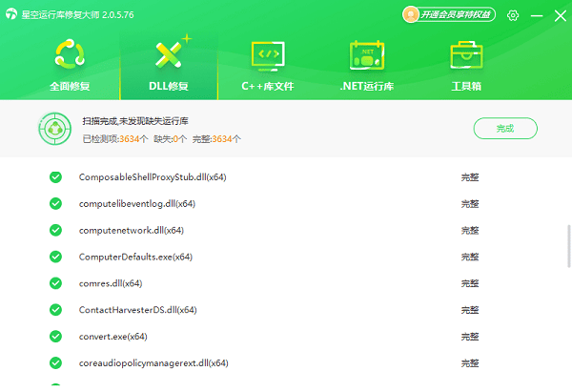This screenshot has height=392, width=572.
Task: Close the repair tool window
Action: (561, 15)
